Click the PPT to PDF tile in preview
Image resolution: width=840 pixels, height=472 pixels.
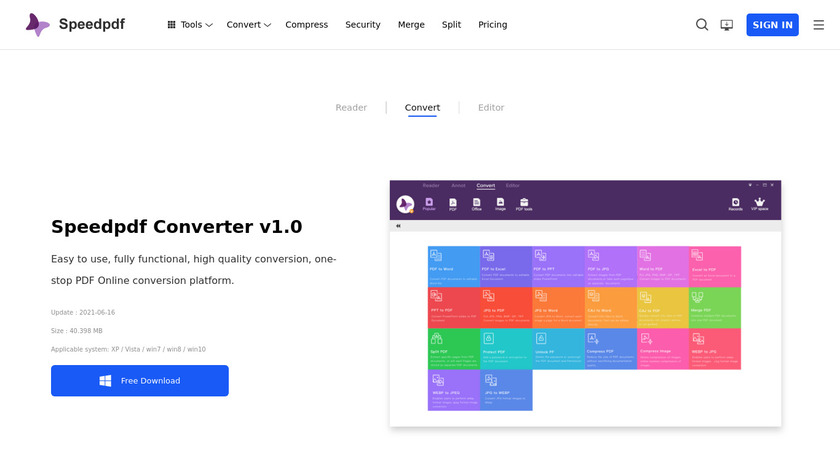click(x=454, y=308)
